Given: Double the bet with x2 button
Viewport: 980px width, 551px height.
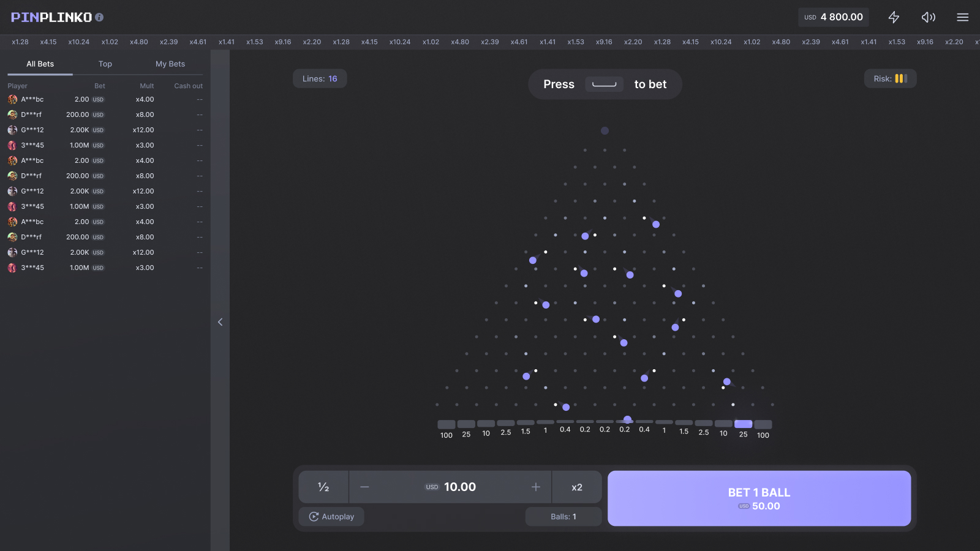Looking at the screenshot, I should click(x=576, y=487).
